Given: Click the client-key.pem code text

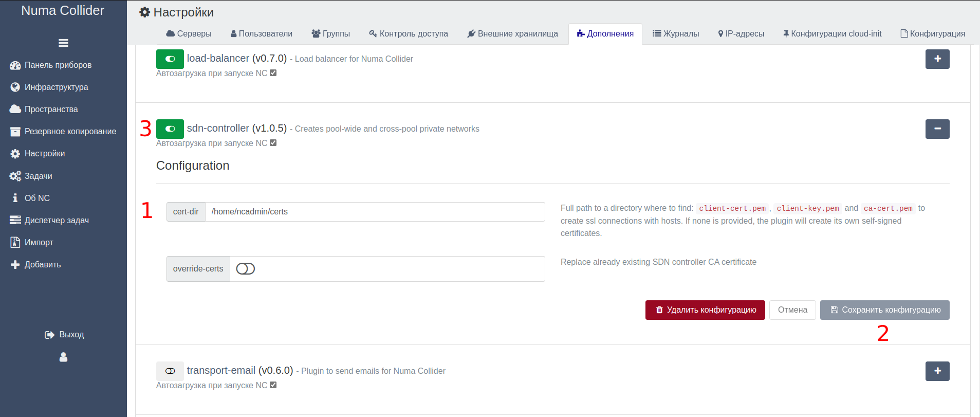Looking at the screenshot, I should (x=808, y=208).
